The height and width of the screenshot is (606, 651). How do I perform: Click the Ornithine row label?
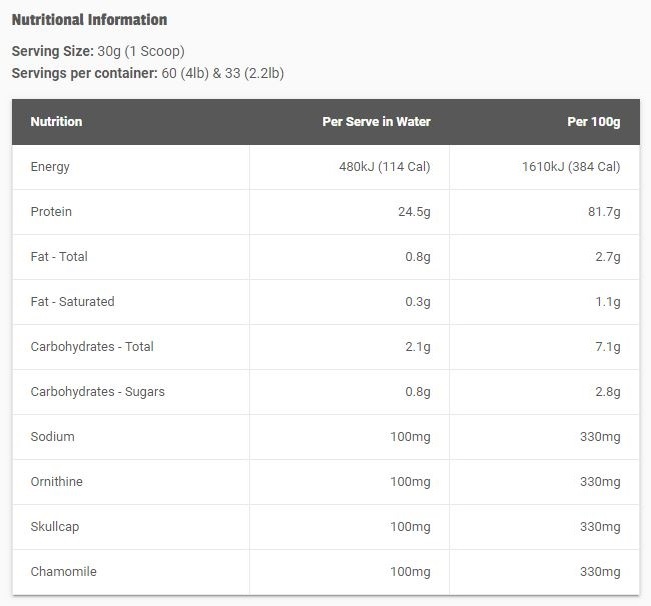(56, 481)
